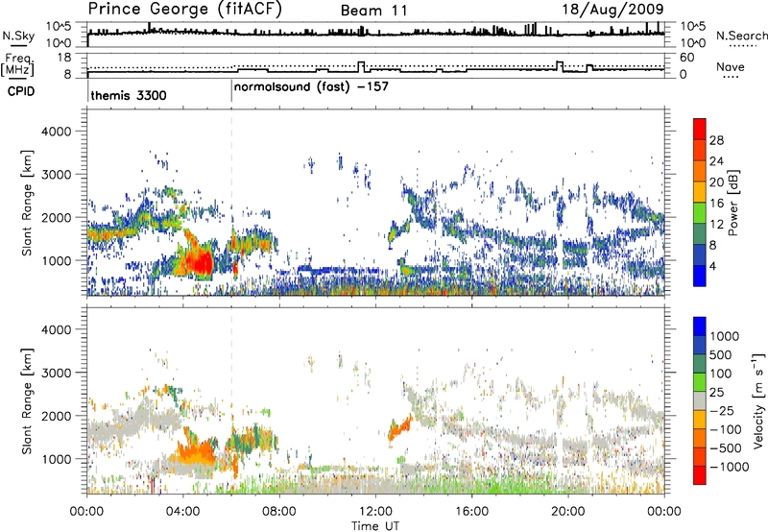768x532 pixels.
Task: Click the date '18/Aug/2009'
Action: click(x=612, y=10)
